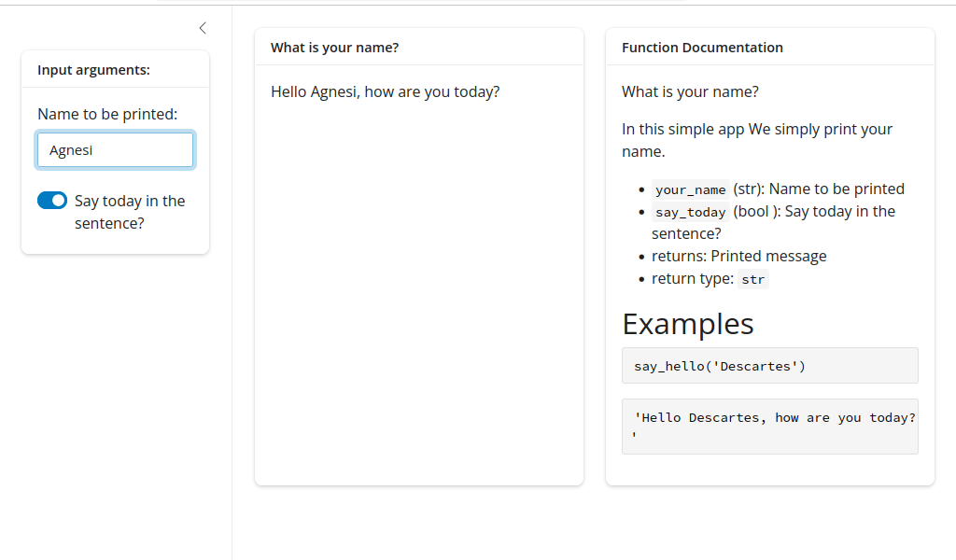Click the "returns: Printed message" bullet
The height and width of the screenshot is (560, 956).
(738, 256)
